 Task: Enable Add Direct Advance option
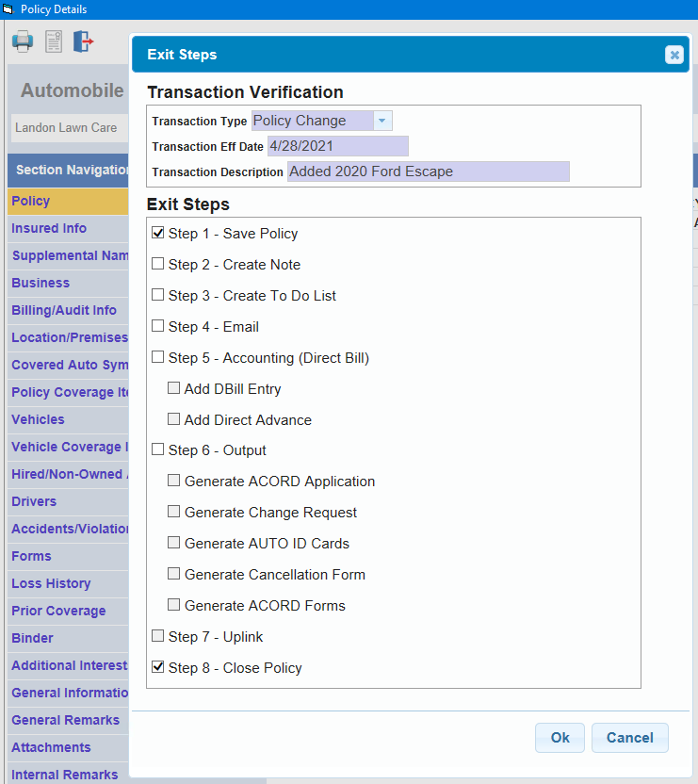point(174,419)
